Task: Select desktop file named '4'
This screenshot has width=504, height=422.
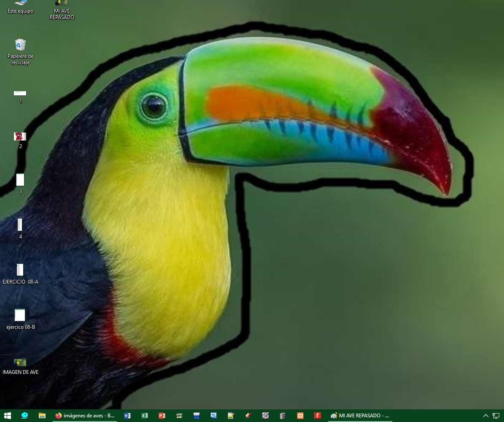Action: pos(20,229)
